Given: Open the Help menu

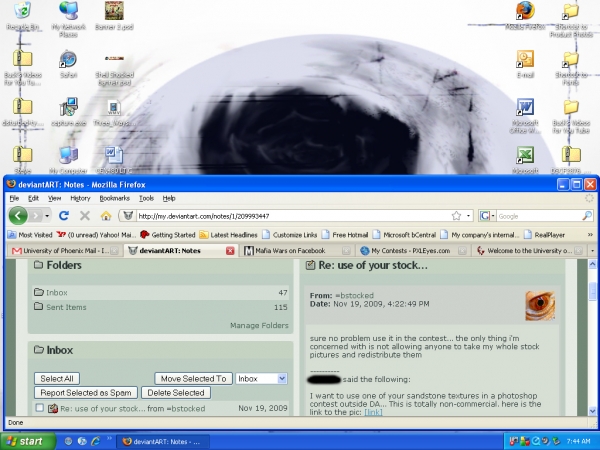Looking at the screenshot, I should [169, 198].
